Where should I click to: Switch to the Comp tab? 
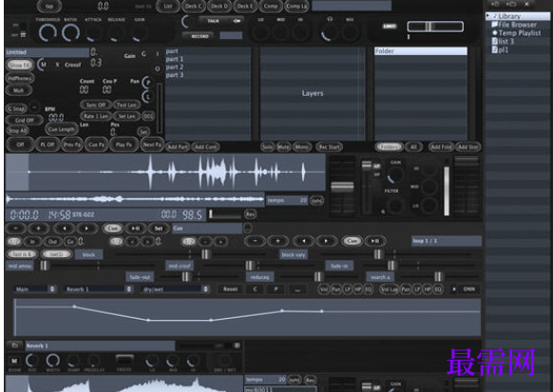click(271, 6)
